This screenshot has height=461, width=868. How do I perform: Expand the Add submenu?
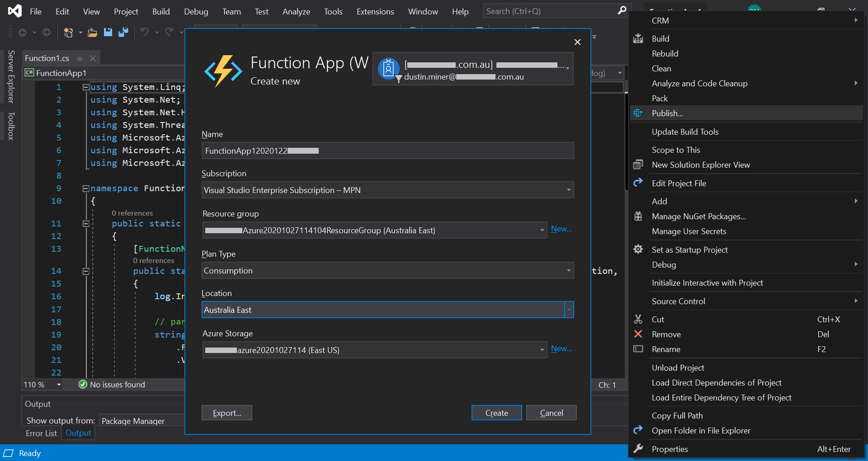coord(746,201)
